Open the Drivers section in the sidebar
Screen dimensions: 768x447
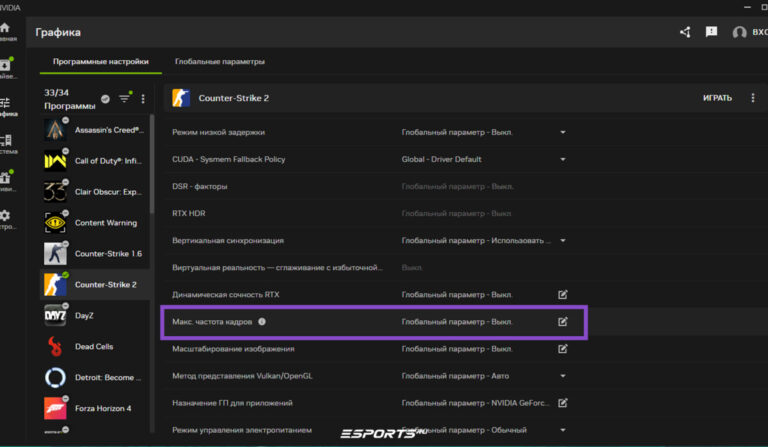[x=7, y=68]
